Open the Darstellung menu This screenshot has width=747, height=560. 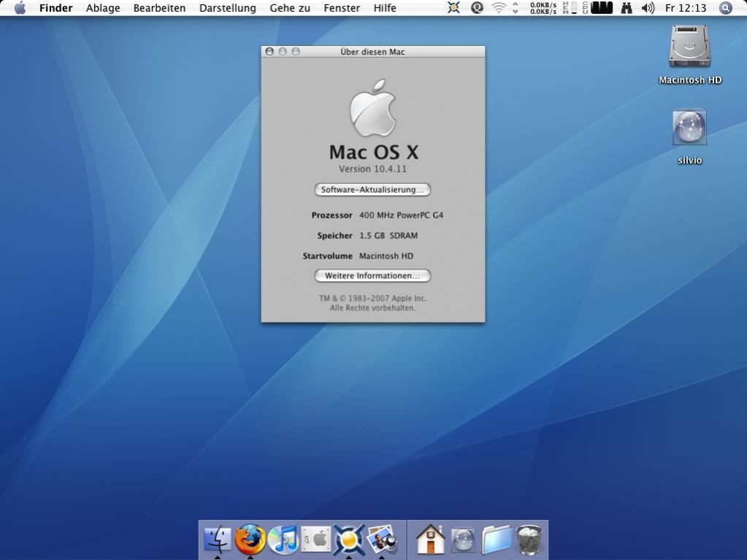(228, 7)
